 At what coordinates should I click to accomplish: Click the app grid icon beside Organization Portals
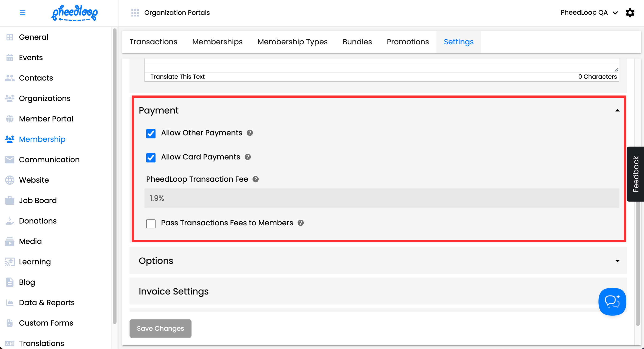tap(135, 13)
